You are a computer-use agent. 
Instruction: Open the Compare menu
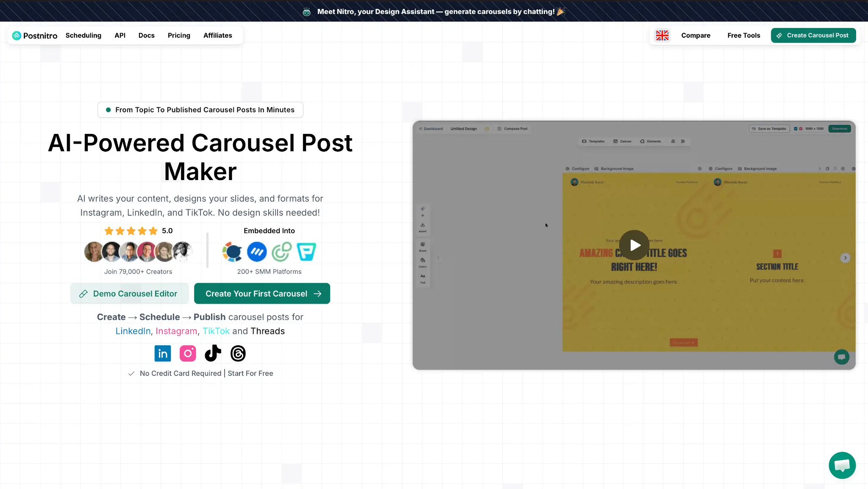click(x=696, y=36)
